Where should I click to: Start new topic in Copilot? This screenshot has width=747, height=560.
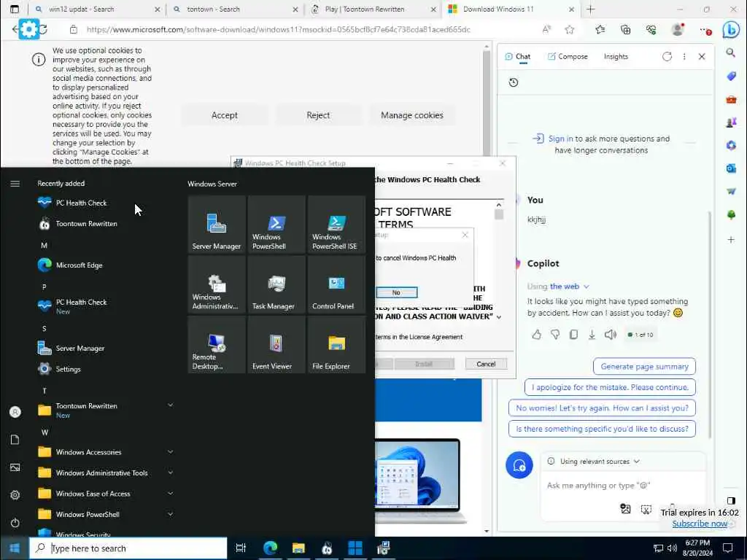(519, 465)
